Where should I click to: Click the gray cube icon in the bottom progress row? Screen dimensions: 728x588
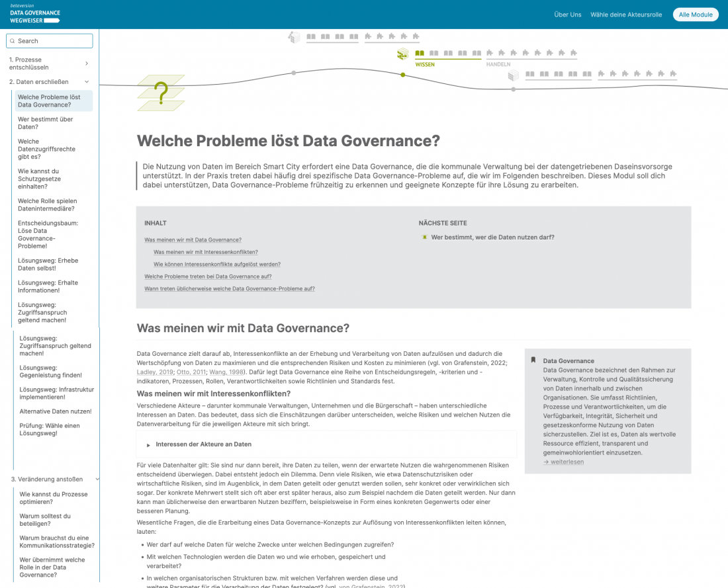point(513,75)
